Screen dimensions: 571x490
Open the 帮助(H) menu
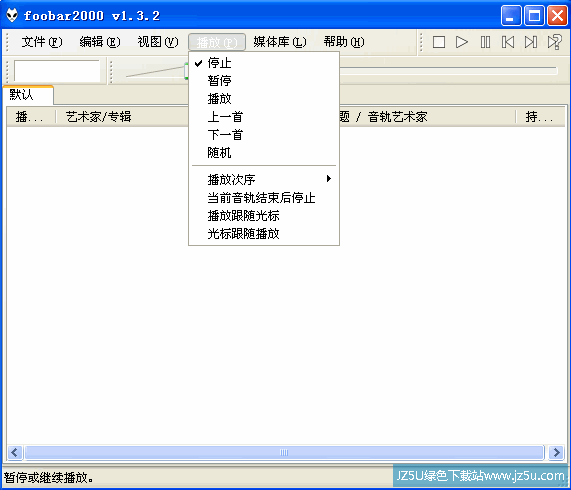(343, 42)
